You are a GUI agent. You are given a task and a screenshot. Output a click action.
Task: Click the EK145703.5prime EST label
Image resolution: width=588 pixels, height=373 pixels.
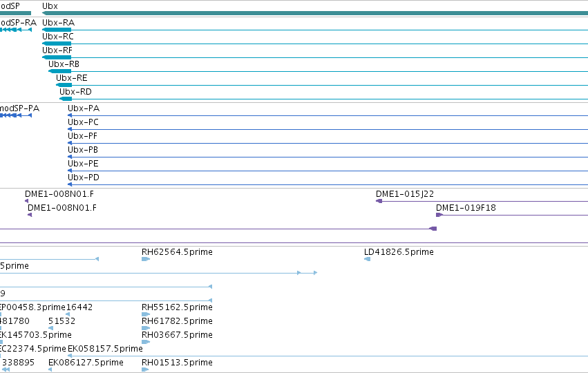[36, 335]
